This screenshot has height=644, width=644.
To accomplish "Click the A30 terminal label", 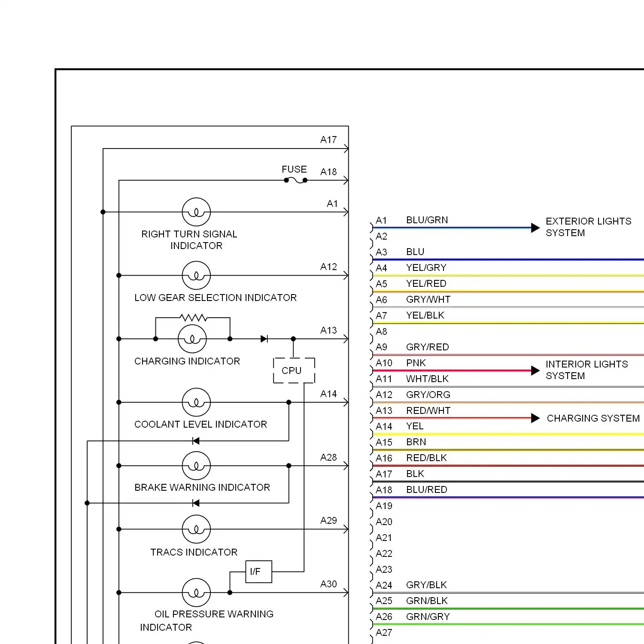I will 328,584.
